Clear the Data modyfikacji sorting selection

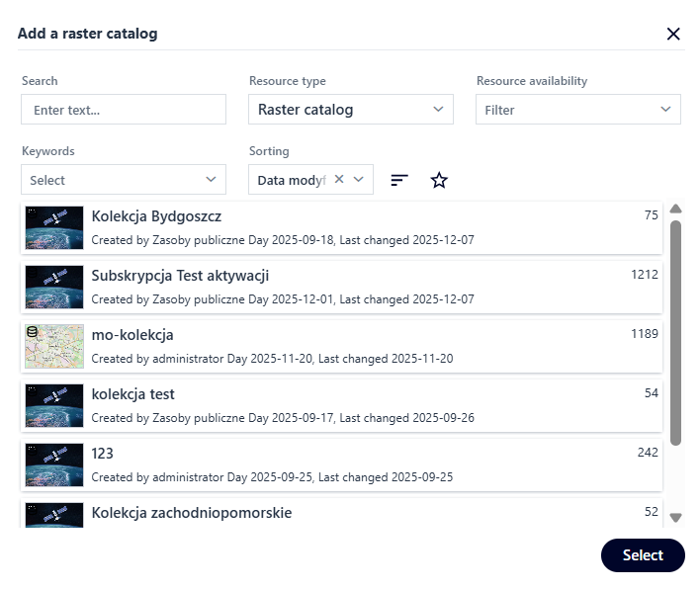tap(339, 180)
